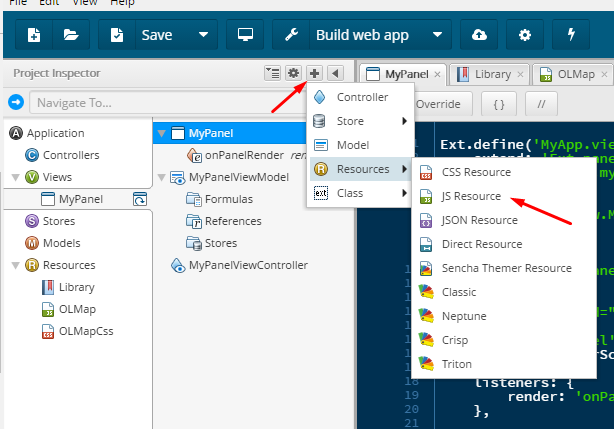Select the Classic theme option
This screenshot has width=614, height=429.
pos(504,292)
